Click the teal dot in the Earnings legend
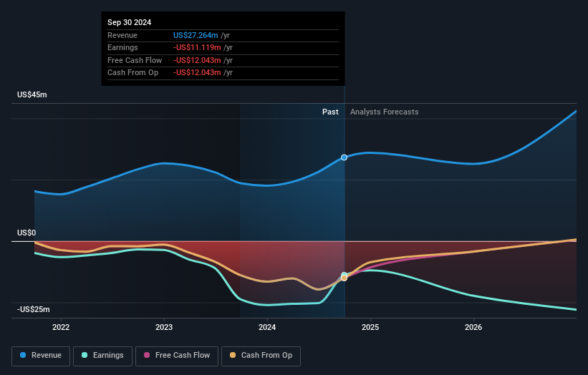This screenshot has width=588, height=375. [85, 355]
